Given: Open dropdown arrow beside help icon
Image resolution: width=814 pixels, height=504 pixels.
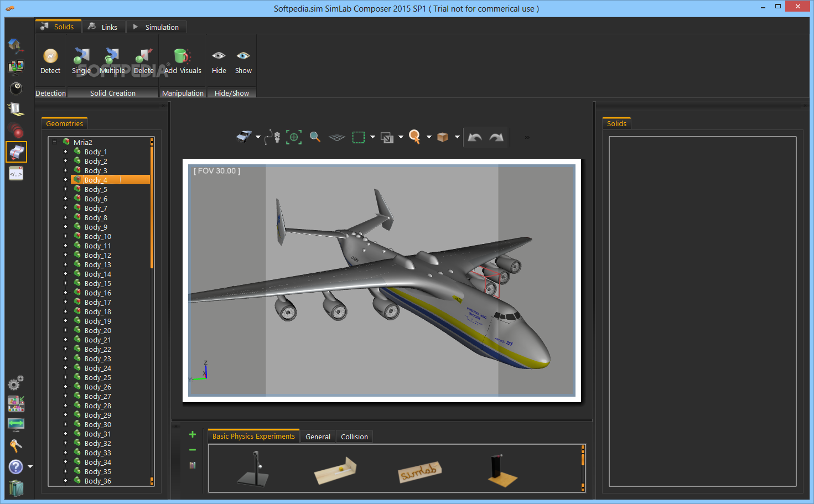Looking at the screenshot, I should [30, 467].
